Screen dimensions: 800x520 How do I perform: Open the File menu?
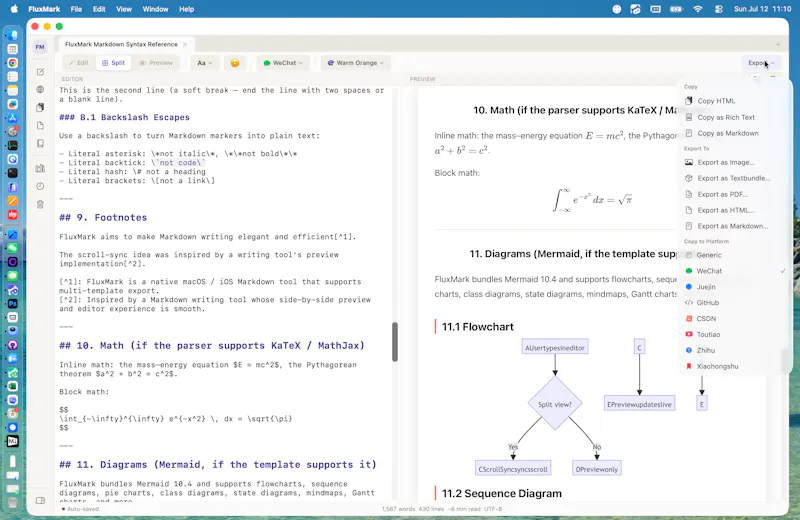click(x=76, y=9)
